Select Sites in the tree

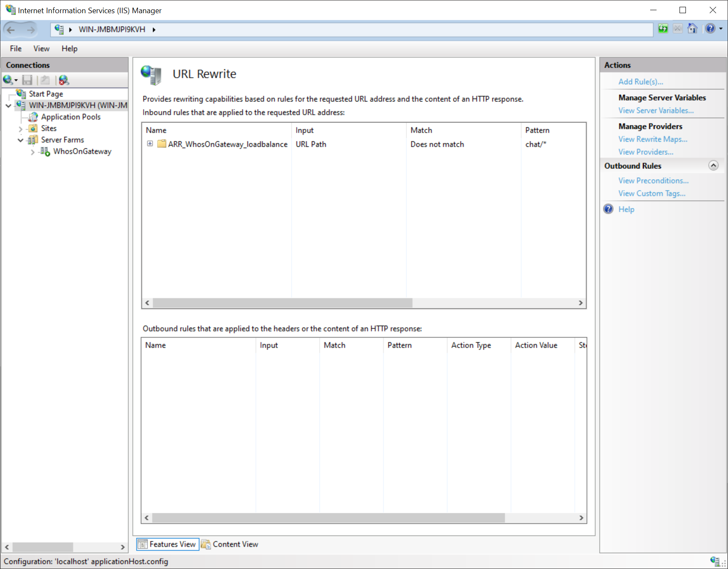click(48, 128)
